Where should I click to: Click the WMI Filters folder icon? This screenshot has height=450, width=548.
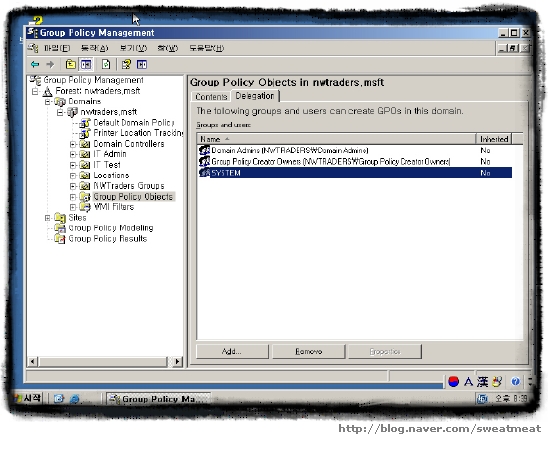click(x=85, y=207)
